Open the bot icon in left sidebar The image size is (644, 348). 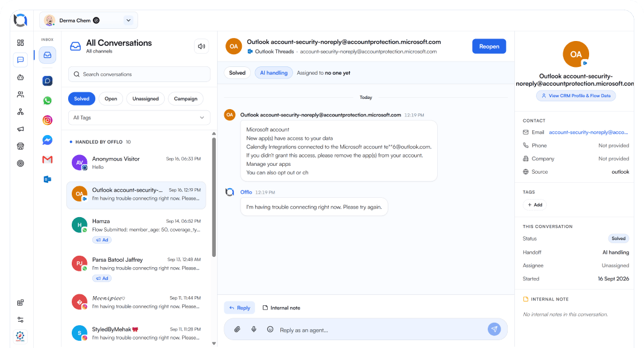[21, 77]
